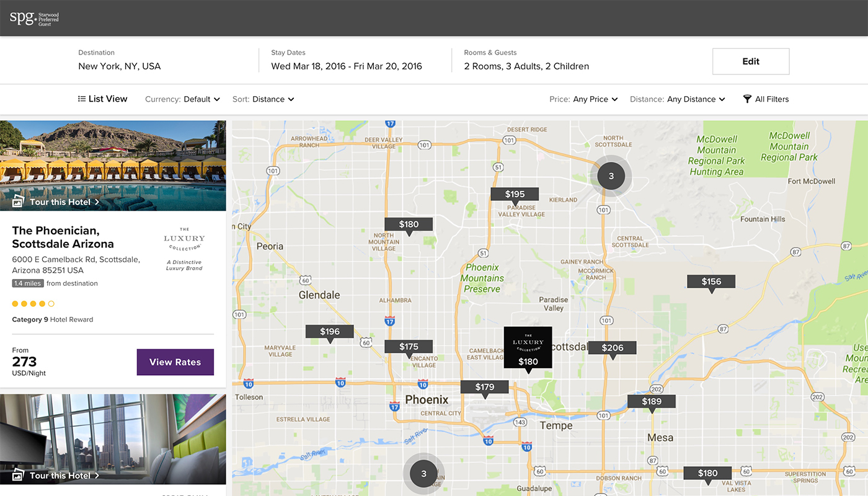This screenshot has width=868, height=496.
Task: Click the Phoenix city label on map
Action: point(427,400)
